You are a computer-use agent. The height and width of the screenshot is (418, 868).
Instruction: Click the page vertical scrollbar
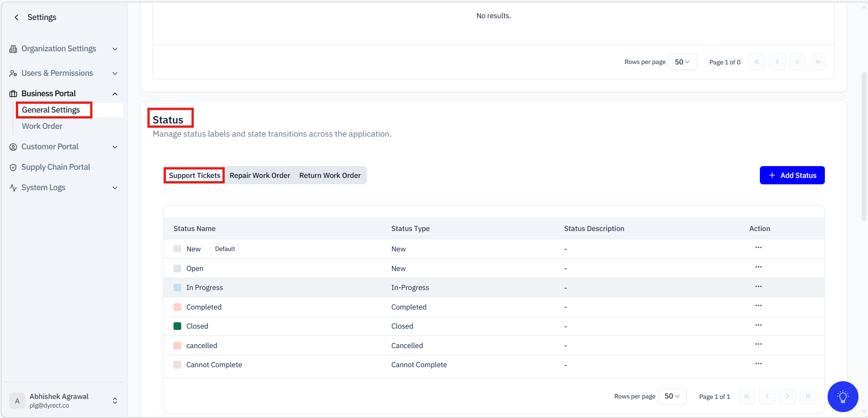point(864,146)
